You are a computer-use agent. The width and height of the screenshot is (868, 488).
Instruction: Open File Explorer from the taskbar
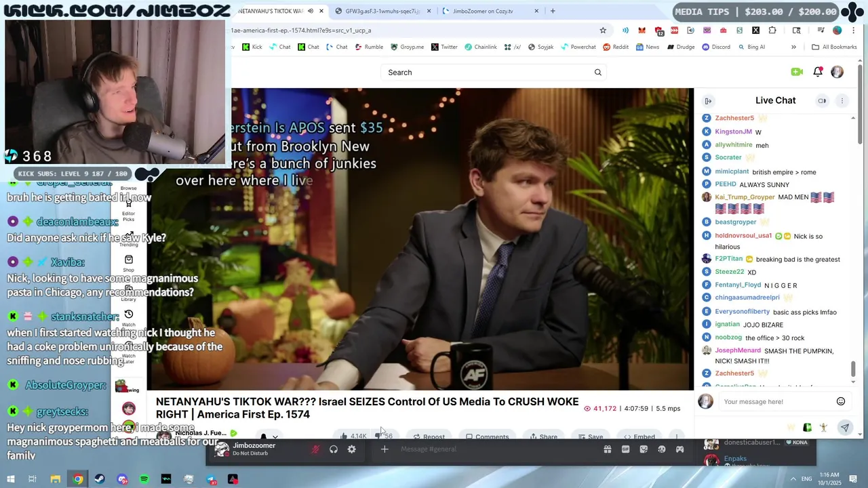tap(56, 479)
